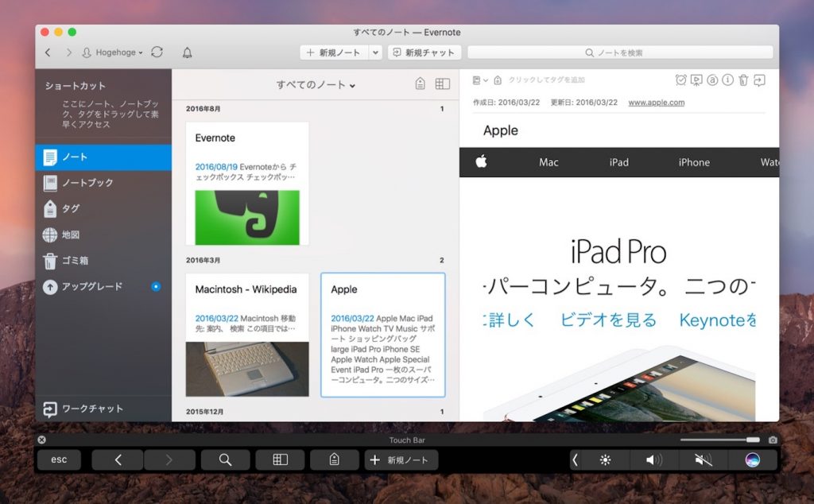Start presentation mode for the note

pos(696,80)
